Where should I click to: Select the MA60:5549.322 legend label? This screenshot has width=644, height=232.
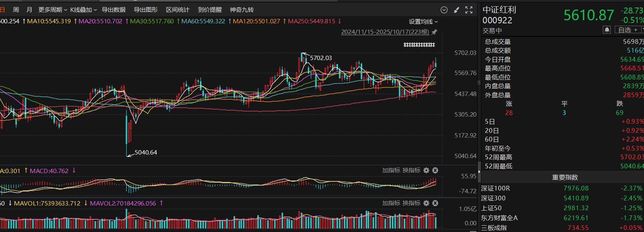tap(203, 21)
